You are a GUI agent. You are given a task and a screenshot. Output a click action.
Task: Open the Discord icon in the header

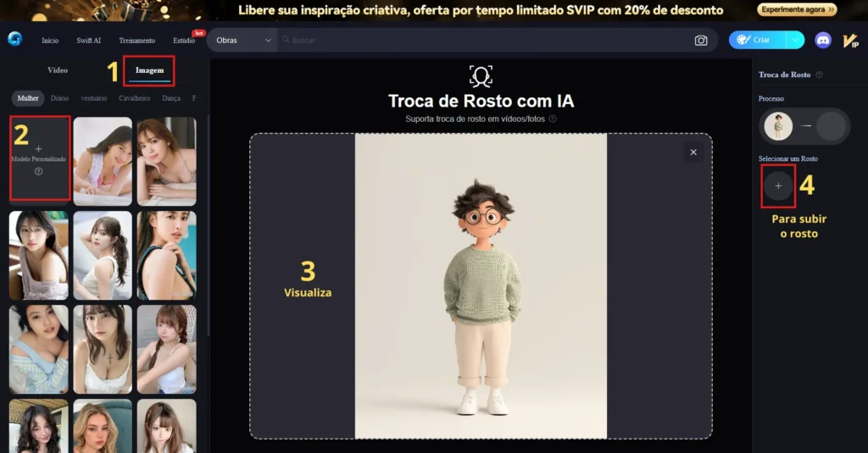tap(823, 40)
